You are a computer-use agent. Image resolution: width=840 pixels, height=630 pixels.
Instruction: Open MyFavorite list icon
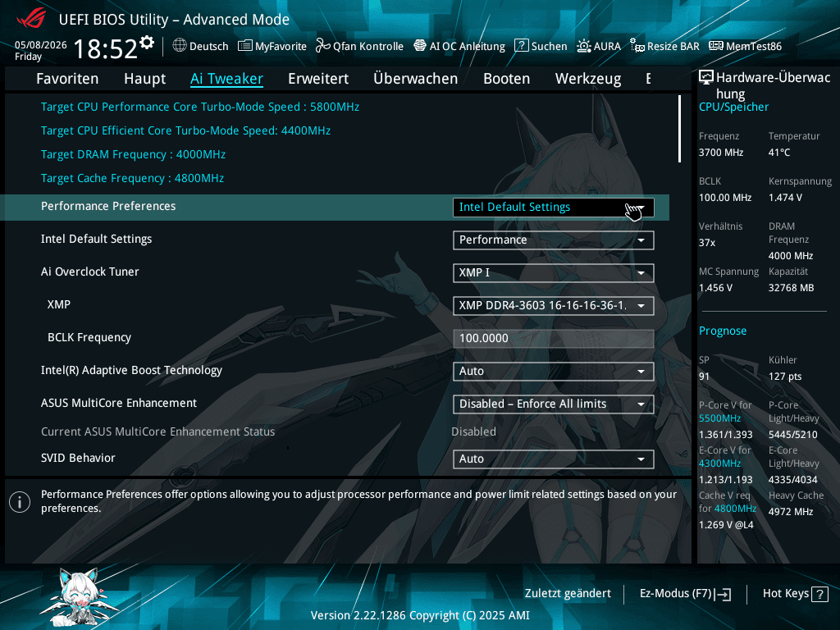tap(244, 46)
